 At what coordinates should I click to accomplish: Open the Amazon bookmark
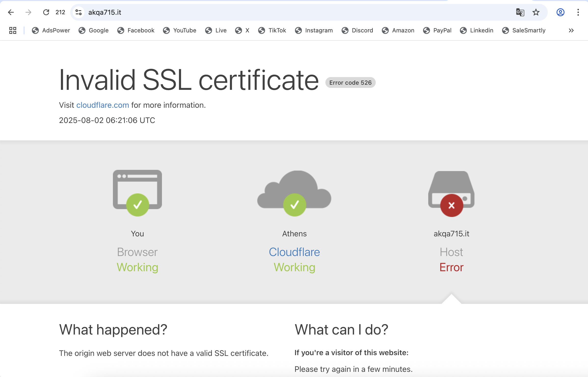coord(398,30)
